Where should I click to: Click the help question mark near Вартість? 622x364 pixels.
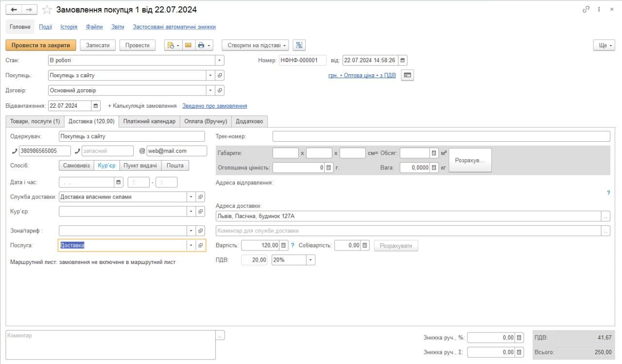tap(293, 246)
